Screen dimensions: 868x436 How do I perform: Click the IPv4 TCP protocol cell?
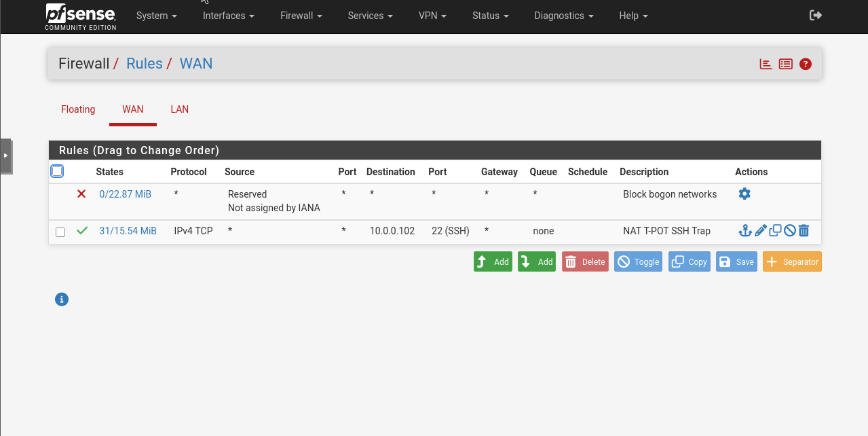coord(193,231)
